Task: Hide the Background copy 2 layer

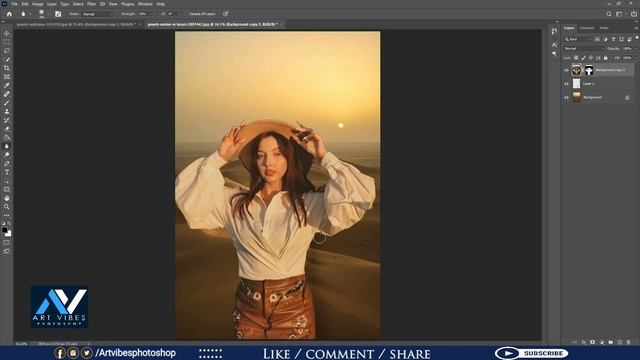Action: coord(566,70)
